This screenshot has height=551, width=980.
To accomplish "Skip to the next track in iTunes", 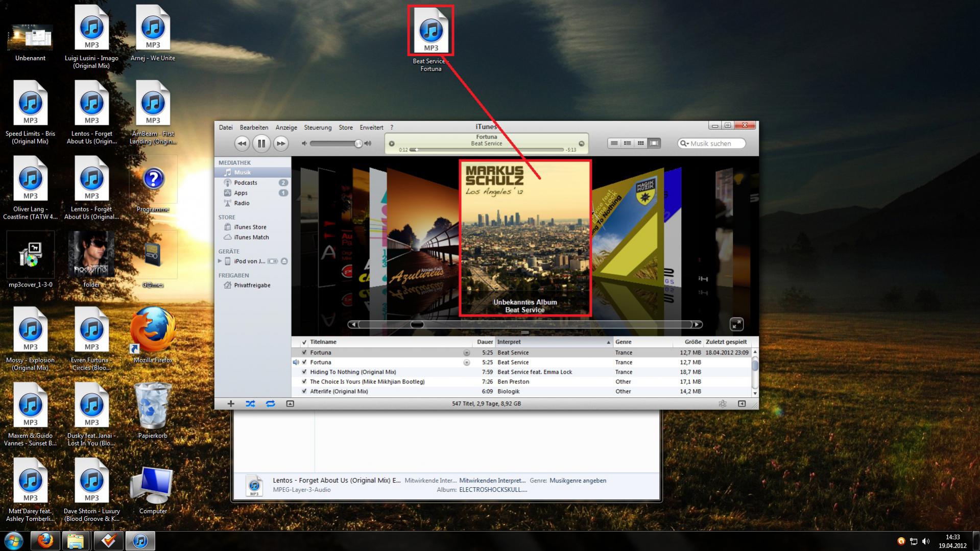I will pyautogui.click(x=281, y=143).
